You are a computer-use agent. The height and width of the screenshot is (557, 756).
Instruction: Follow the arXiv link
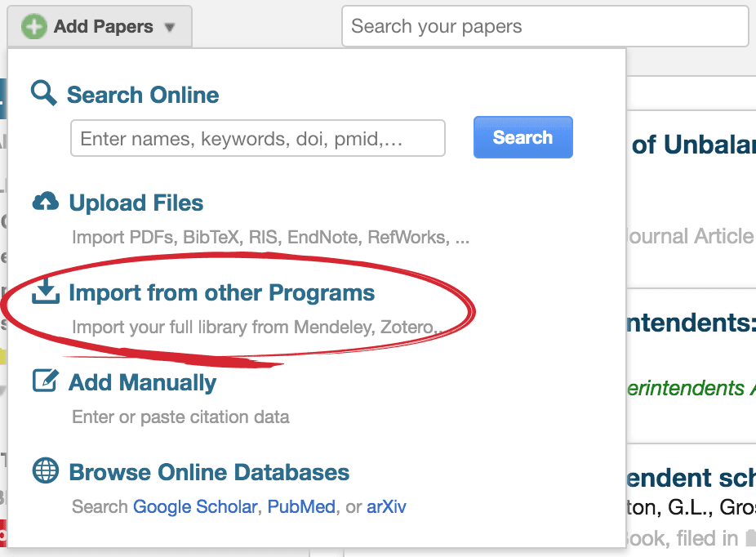386,507
